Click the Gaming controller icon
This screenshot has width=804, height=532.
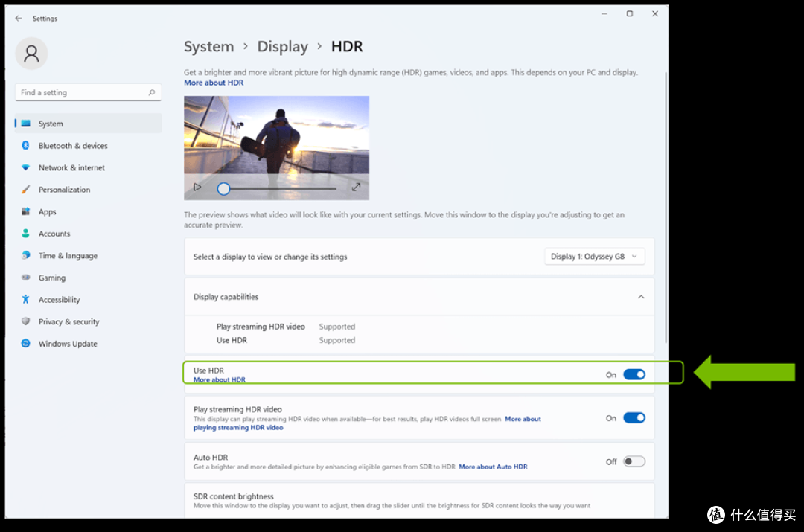(25, 278)
